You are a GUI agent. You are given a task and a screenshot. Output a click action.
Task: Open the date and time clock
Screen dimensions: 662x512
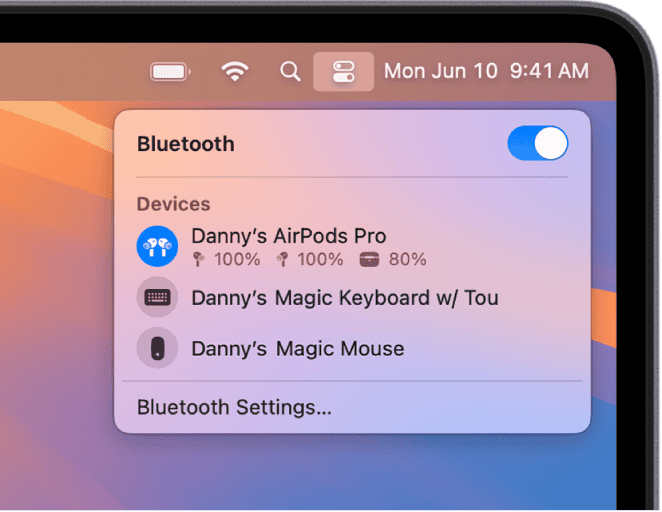coord(486,71)
